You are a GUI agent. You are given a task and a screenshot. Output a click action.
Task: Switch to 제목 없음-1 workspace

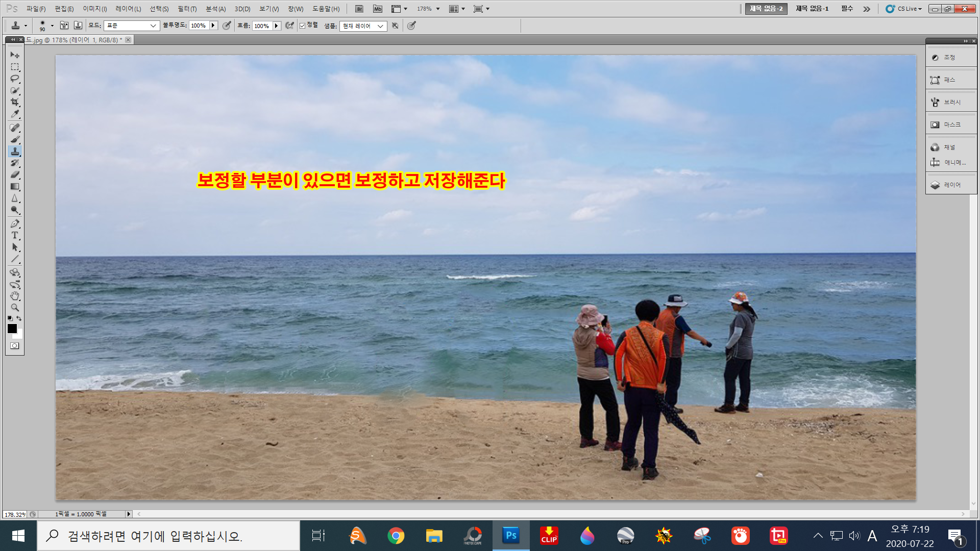tap(812, 9)
